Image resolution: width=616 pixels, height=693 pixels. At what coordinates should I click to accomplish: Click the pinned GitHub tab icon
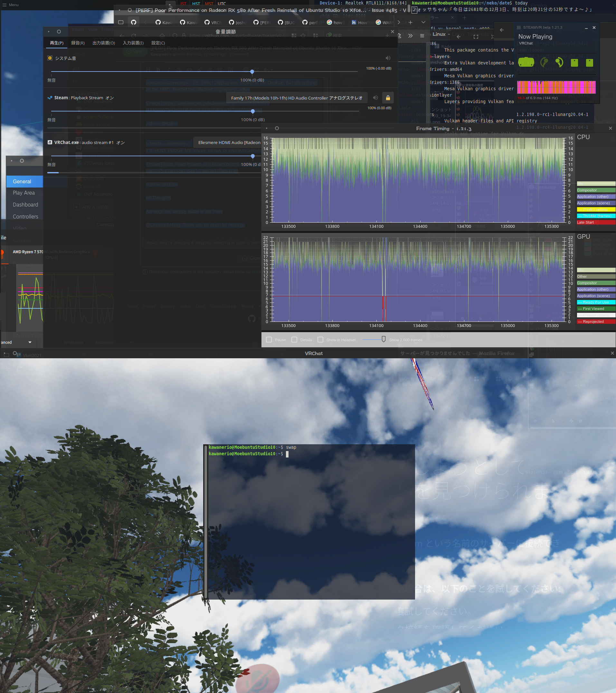click(x=134, y=22)
